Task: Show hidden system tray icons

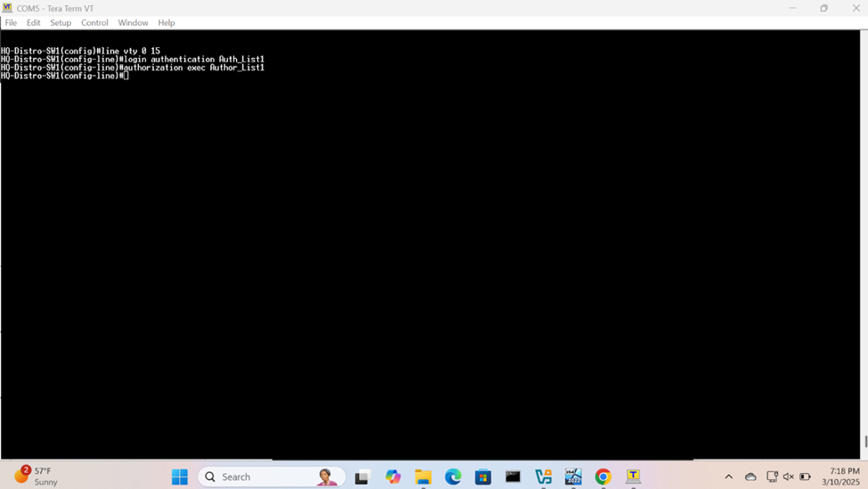Action: click(728, 477)
